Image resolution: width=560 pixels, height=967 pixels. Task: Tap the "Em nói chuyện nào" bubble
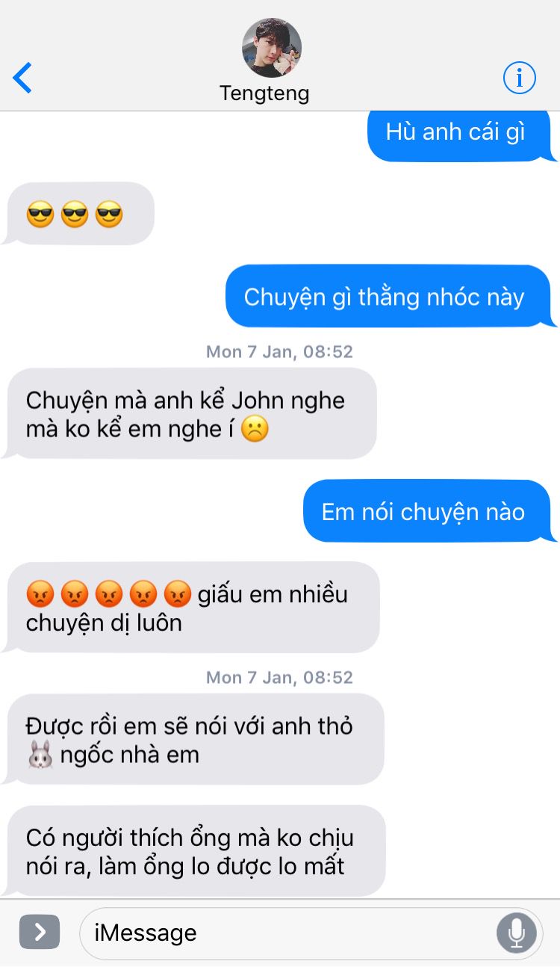pos(429,511)
